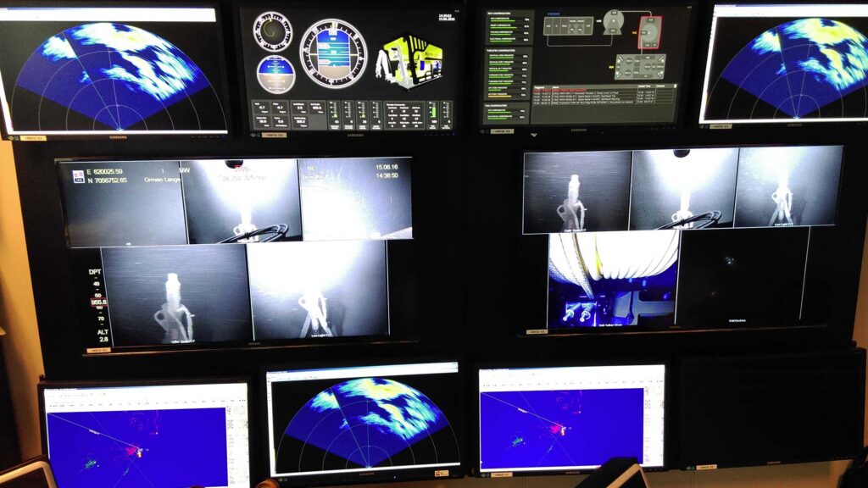
Task: Click the large circular pitch and depth gauge
Action: (333, 53)
